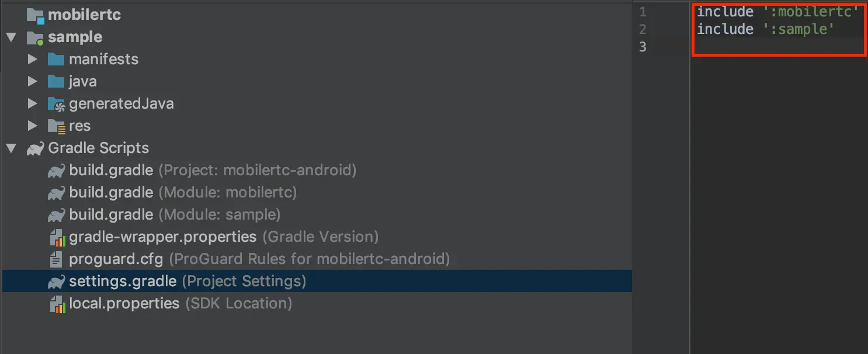Click the mobilertc module folder icon
This screenshot has height=354, width=868.
pos(36,15)
